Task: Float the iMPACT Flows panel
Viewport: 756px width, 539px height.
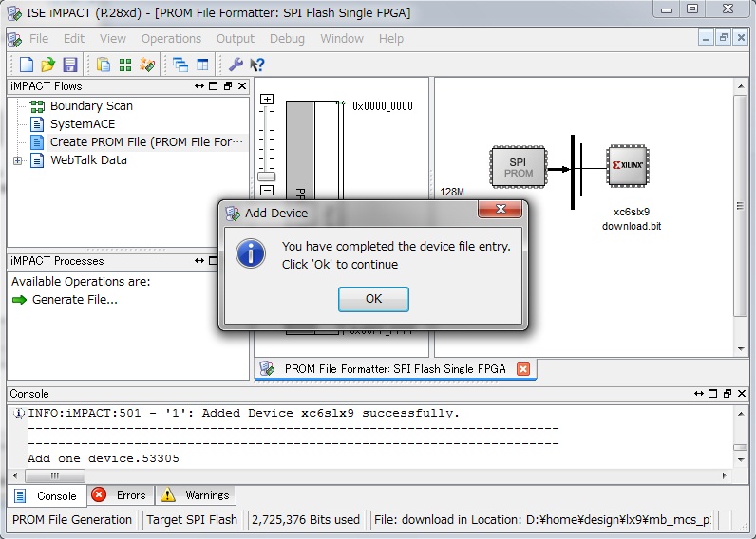Action: 228,86
